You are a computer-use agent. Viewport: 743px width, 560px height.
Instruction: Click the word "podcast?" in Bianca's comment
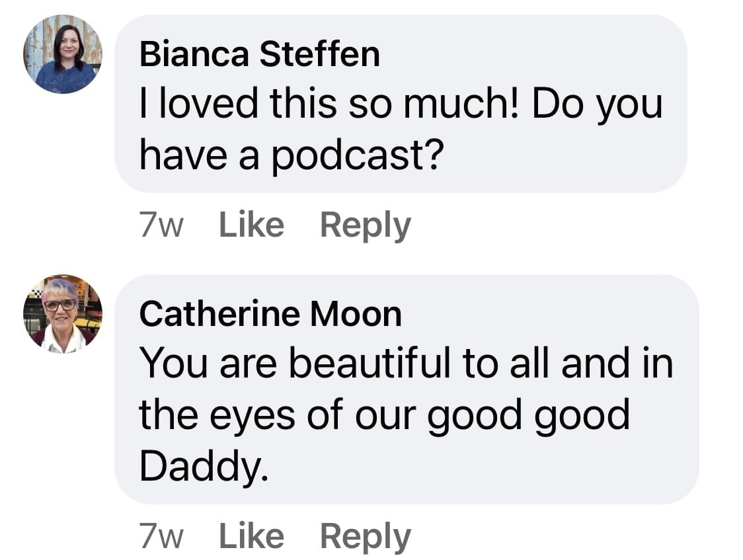tap(356, 156)
